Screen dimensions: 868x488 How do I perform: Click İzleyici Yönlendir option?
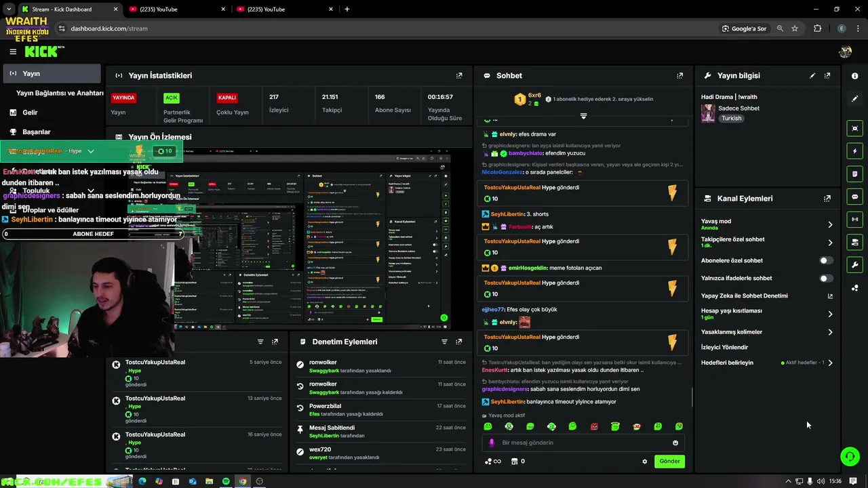click(724, 347)
